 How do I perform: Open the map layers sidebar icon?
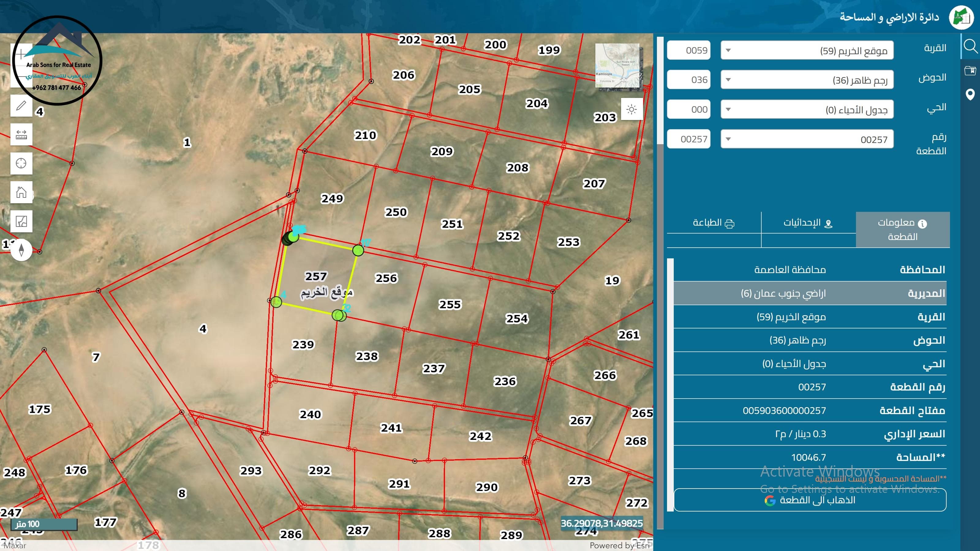[970, 70]
